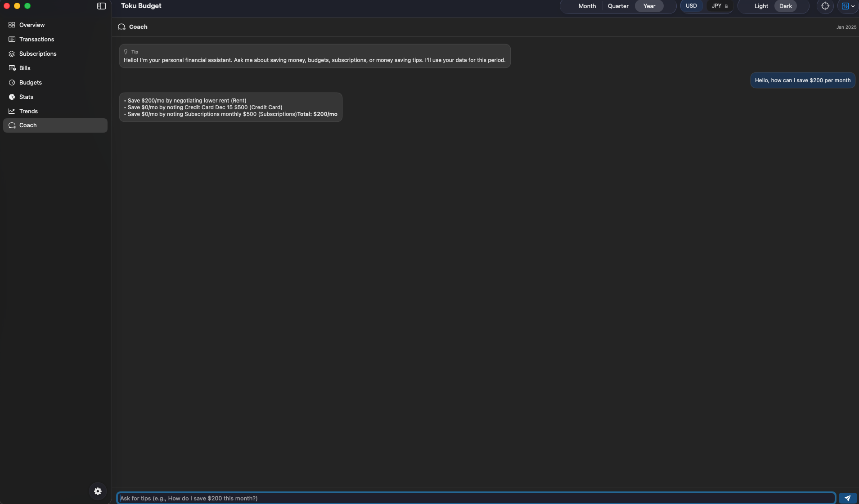Switch currency to USD
Screen dimensions: 859x504
pos(691,6)
